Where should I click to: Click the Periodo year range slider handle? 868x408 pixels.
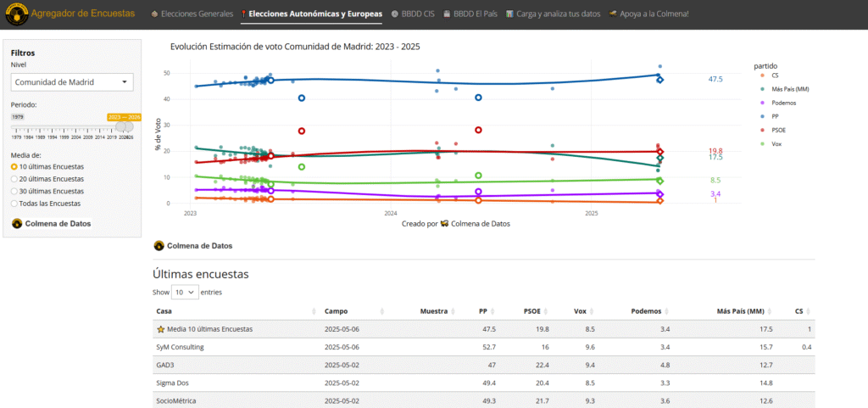[x=125, y=126]
